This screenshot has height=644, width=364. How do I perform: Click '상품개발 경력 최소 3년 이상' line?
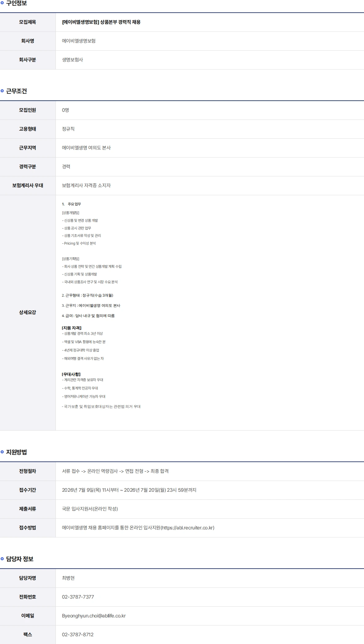coord(82,334)
